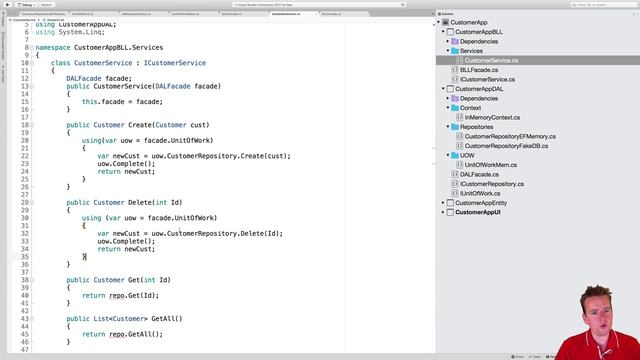Click namespace CustomerAppBLL.Services on line 8

(99, 47)
